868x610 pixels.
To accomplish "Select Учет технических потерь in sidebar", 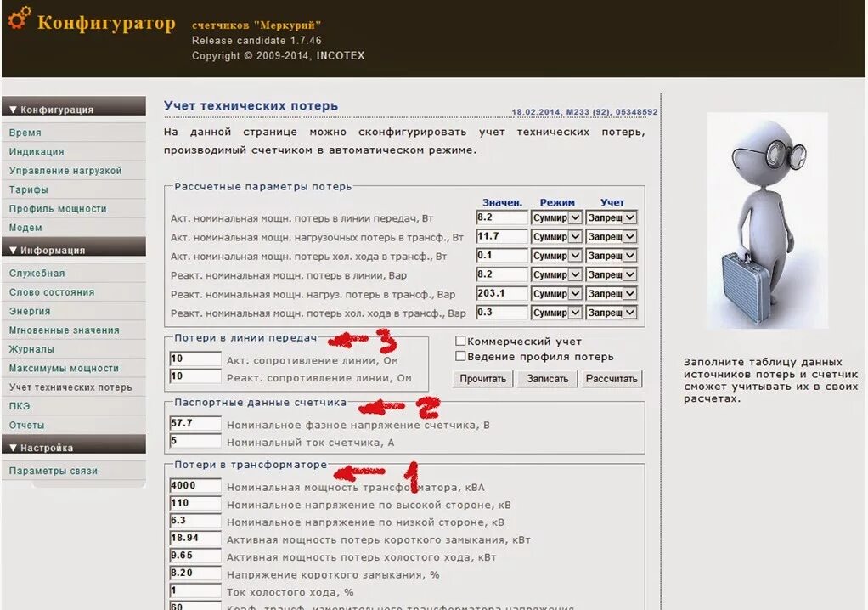I will click(x=74, y=387).
